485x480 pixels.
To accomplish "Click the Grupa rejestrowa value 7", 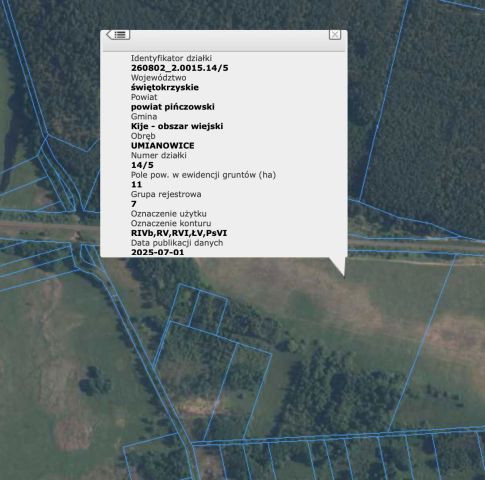I will [x=134, y=204].
